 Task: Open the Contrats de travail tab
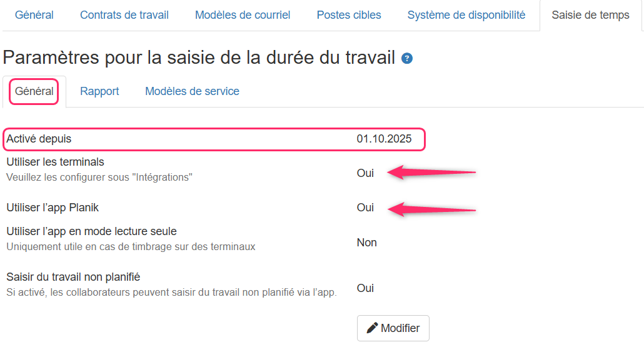(124, 15)
